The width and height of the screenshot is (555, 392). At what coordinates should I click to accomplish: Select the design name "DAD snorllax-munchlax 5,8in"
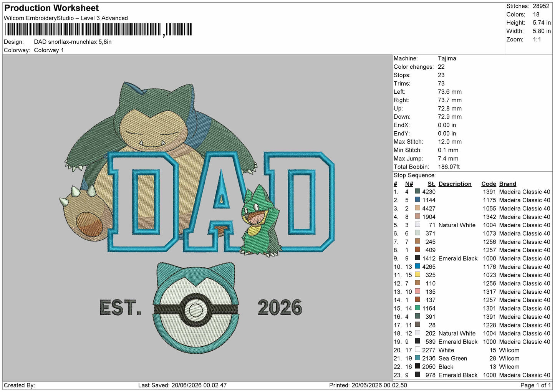coord(73,42)
